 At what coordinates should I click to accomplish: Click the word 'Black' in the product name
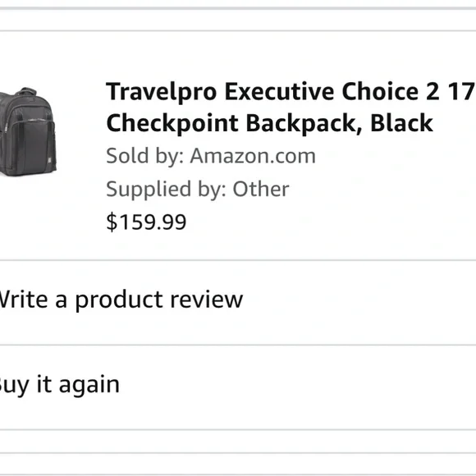click(401, 122)
